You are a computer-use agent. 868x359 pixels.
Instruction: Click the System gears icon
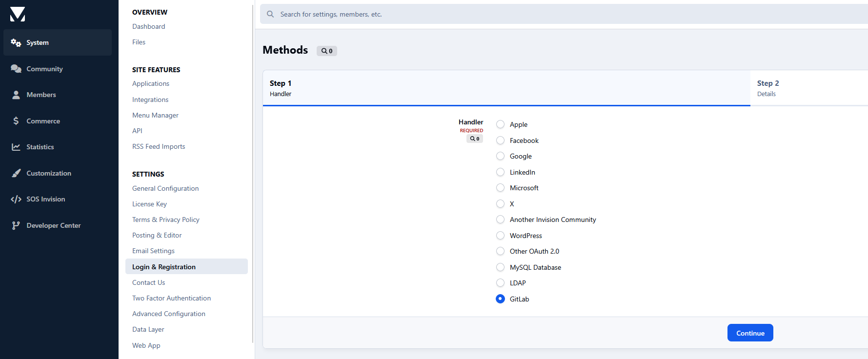[x=16, y=43]
